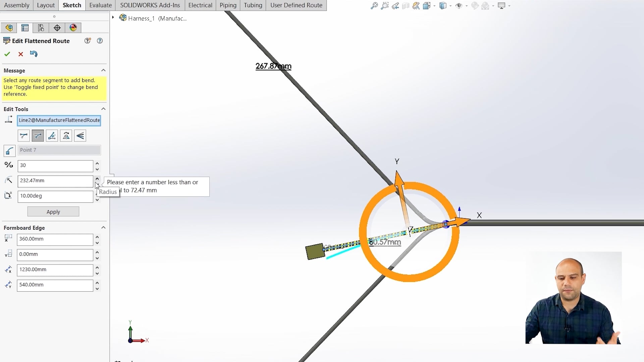Collapse the Message section
The width and height of the screenshot is (644, 362).
(103, 70)
